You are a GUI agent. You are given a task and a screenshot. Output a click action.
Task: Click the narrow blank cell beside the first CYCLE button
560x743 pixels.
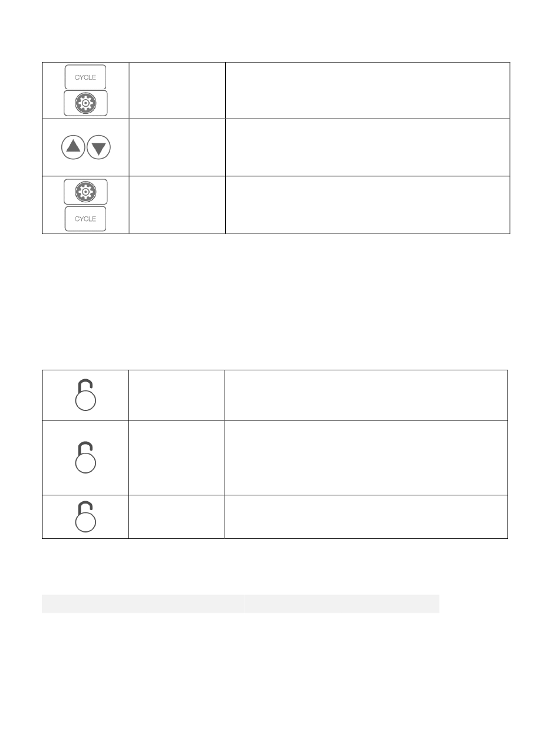coord(177,90)
